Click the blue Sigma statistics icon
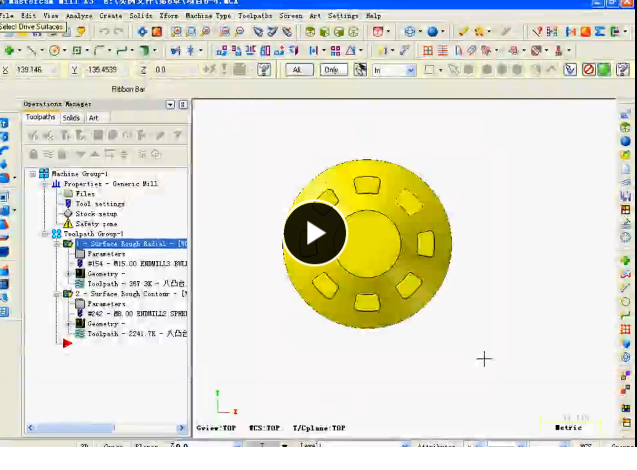Viewport: 637px width, 470px height. 600,31
